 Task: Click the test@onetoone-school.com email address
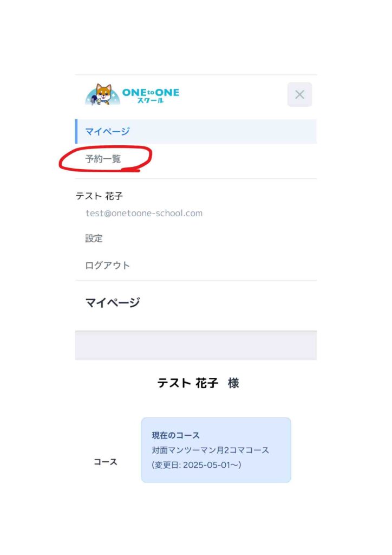[x=144, y=213]
